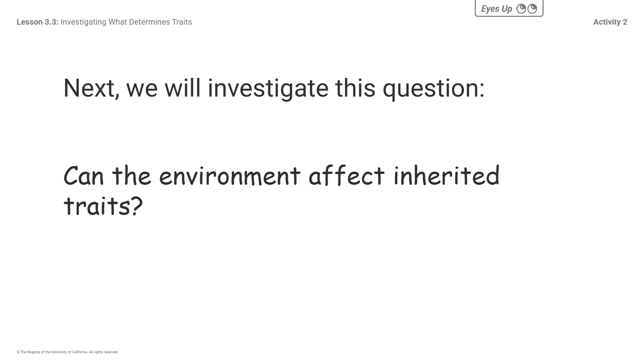Click the word the in the handwritten question
Screen dimensions: 644x362
[x=132, y=175]
